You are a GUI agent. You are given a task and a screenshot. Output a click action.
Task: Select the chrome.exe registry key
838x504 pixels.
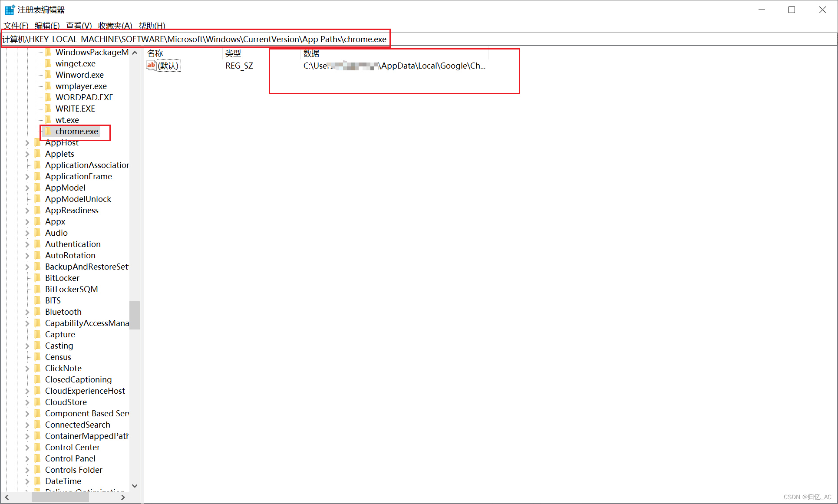click(x=76, y=132)
